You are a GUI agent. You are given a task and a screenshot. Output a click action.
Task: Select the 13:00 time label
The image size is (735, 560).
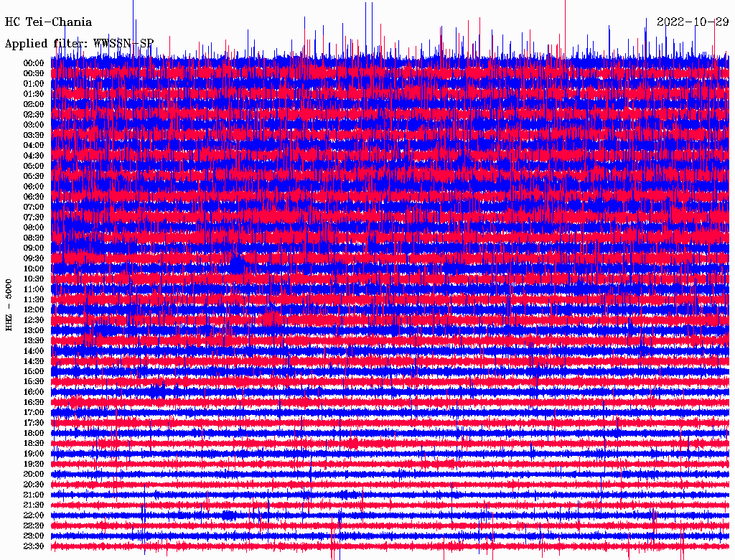(34, 331)
